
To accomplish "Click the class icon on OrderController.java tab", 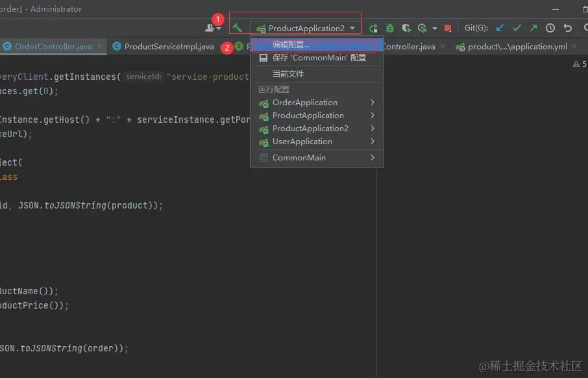I will [6, 46].
